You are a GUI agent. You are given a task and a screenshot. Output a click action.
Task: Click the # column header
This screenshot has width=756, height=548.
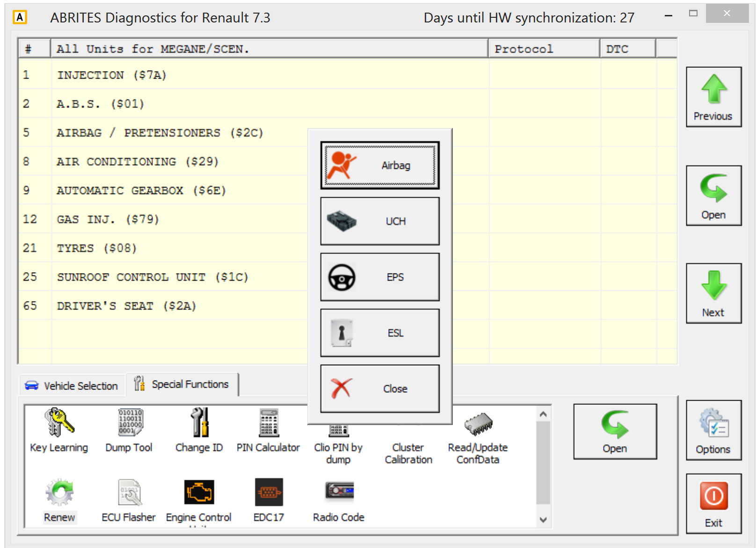(34, 49)
